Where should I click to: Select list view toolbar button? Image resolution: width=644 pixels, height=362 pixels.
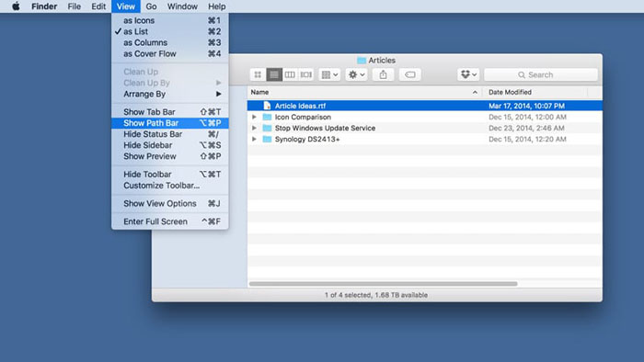pos(274,74)
